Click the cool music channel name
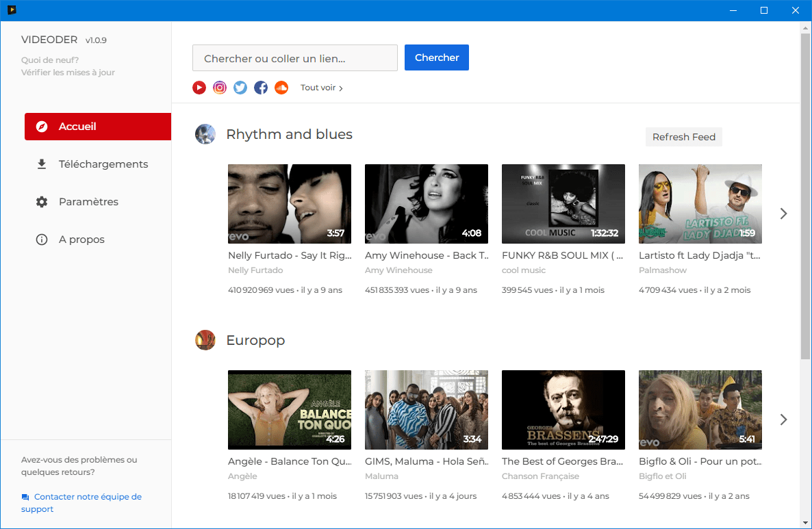This screenshot has width=812, height=529. pyautogui.click(x=524, y=270)
